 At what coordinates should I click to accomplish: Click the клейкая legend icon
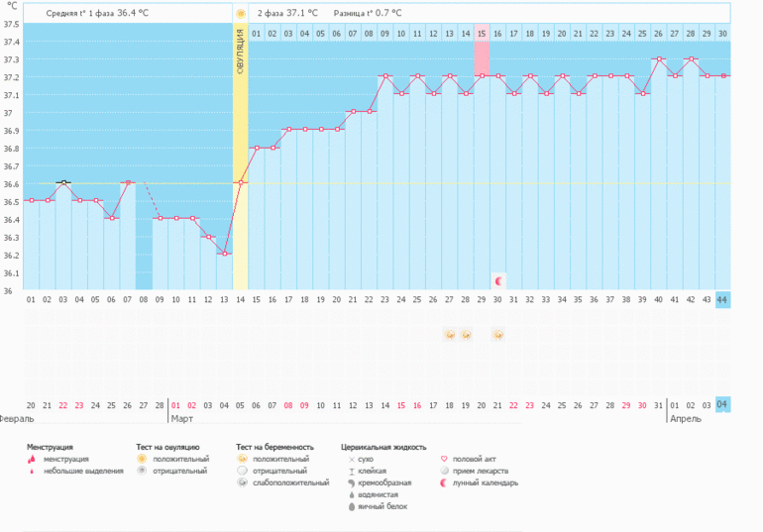pyautogui.click(x=352, y=472)
